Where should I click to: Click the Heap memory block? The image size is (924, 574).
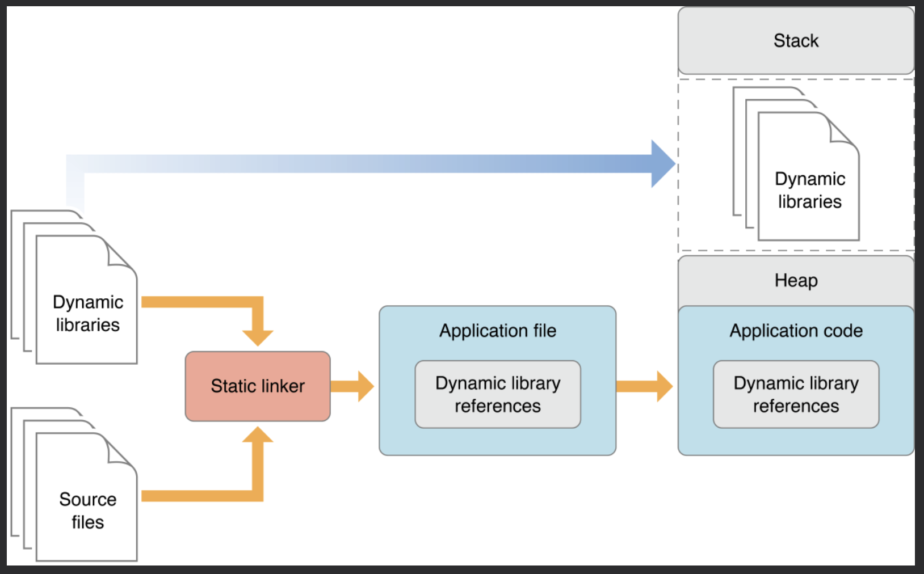[796, 281]
